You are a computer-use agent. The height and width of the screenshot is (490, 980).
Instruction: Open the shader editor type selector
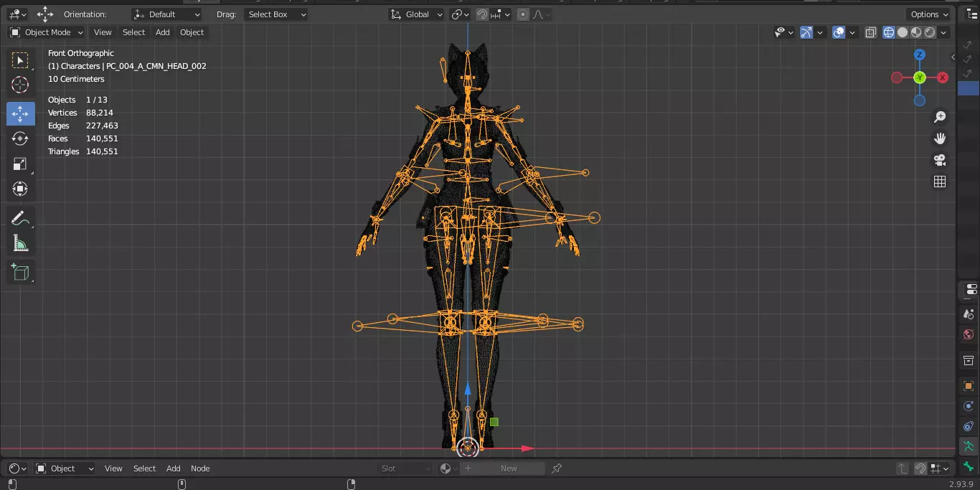[17, 468]
